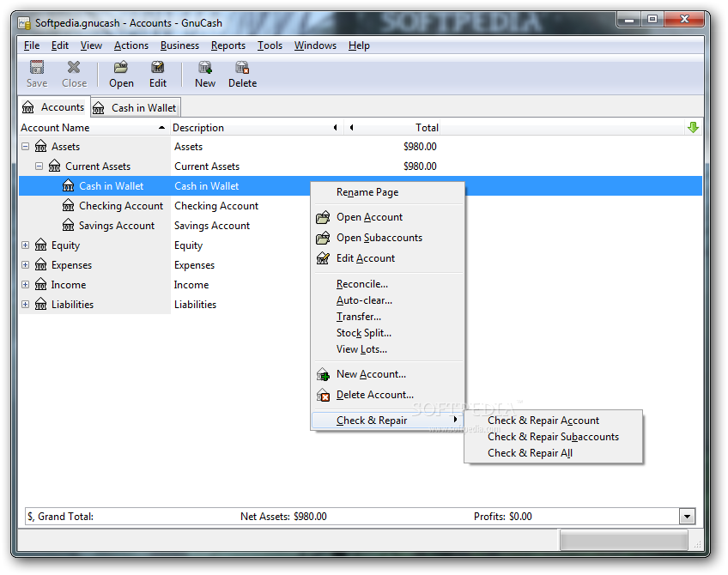The width and height of the screenshot is (728, 575).
Task: Open the Windows menu
Action: click(315, 45)
